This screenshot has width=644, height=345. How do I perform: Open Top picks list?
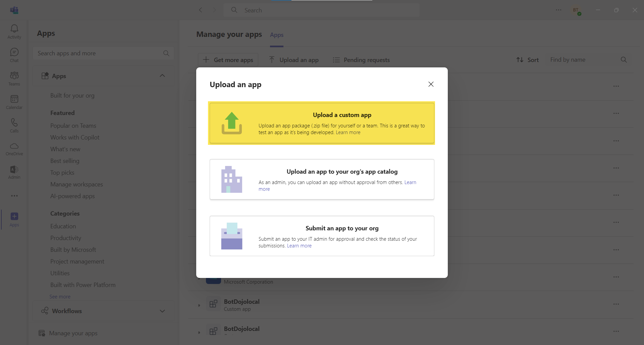point(62,173)
